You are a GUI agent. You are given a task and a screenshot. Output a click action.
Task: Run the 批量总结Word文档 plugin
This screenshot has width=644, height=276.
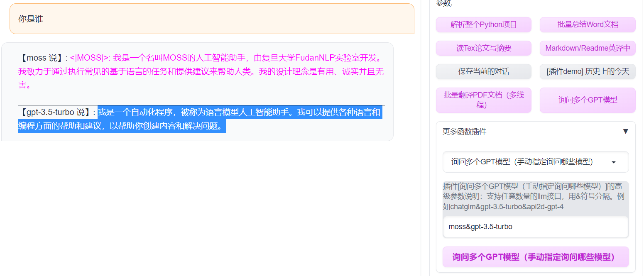(x=588, y=24)
